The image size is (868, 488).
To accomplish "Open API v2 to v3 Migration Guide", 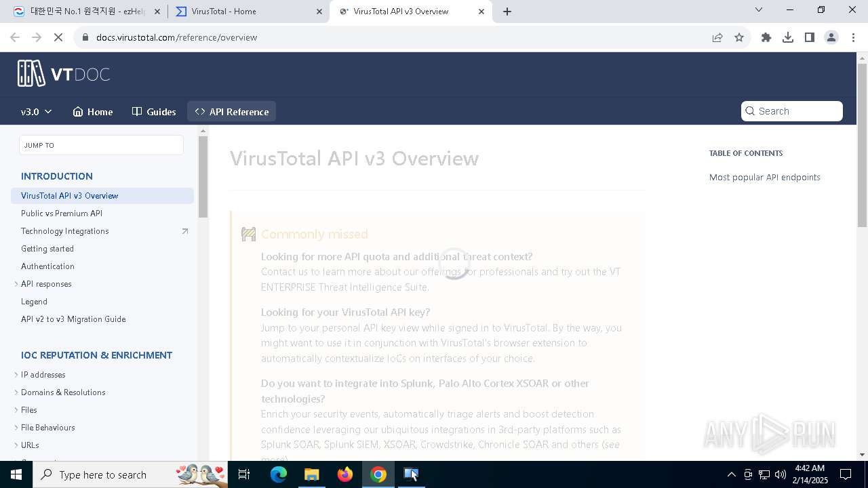I will click(73, 319).
